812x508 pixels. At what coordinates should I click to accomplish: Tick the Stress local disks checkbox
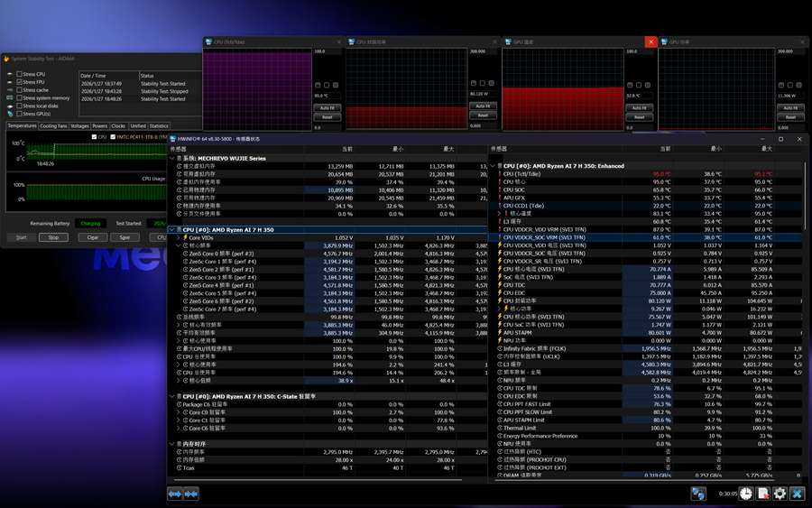[19, 106]
